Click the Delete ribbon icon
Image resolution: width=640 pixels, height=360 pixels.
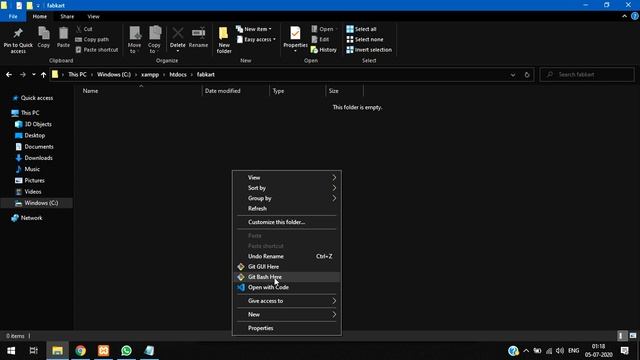(178, 40)
